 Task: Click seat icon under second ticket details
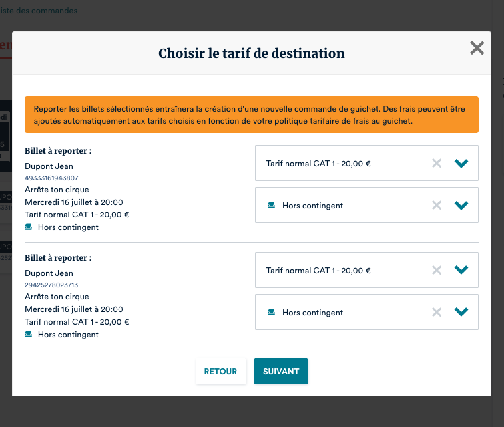tap(29, 335)
